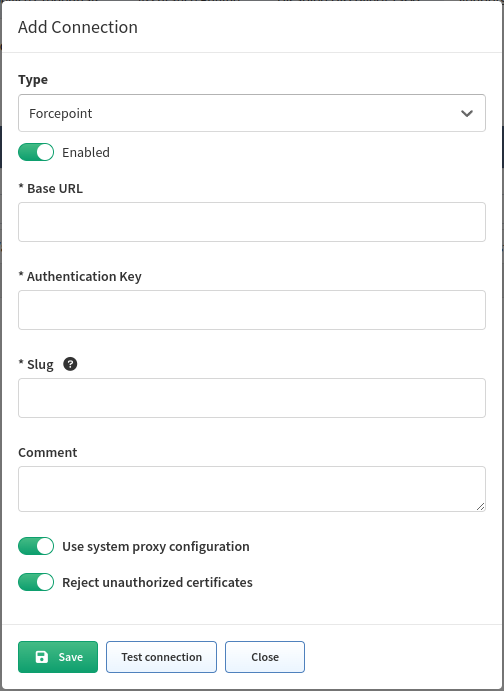Click the Add Connection dialog title
This screenshot has height=691, width=504.
coord(78,27)
